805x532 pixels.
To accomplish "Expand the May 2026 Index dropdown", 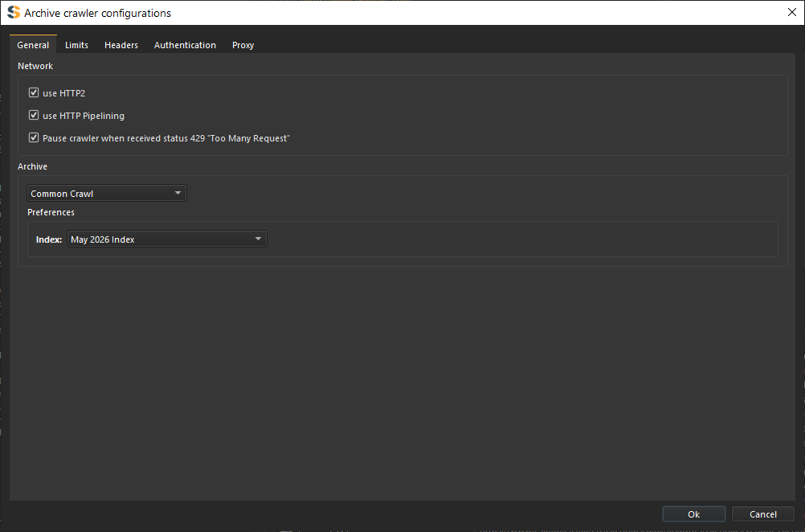I will coord(167,239).
